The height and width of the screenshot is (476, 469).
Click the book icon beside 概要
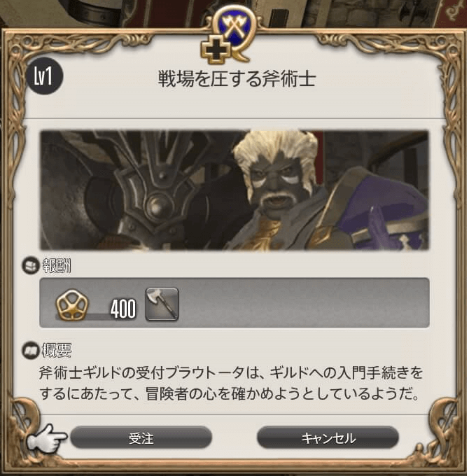(31, 350)
